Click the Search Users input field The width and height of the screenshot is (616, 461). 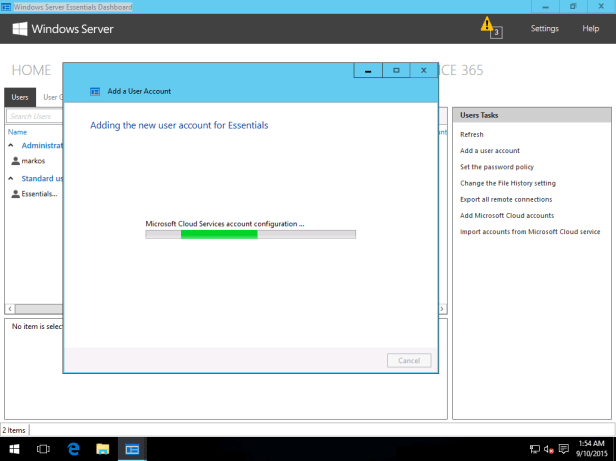pos(35,116)
